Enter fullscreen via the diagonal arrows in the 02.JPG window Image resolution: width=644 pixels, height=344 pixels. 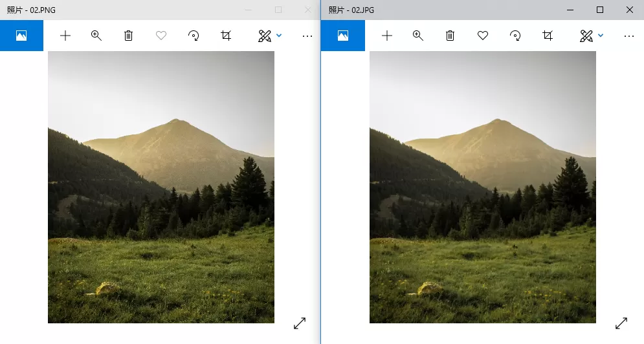point(621,323)
